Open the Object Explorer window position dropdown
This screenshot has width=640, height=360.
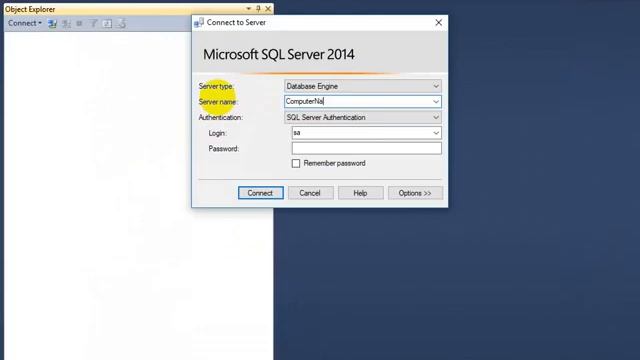(x=249, y=9)
